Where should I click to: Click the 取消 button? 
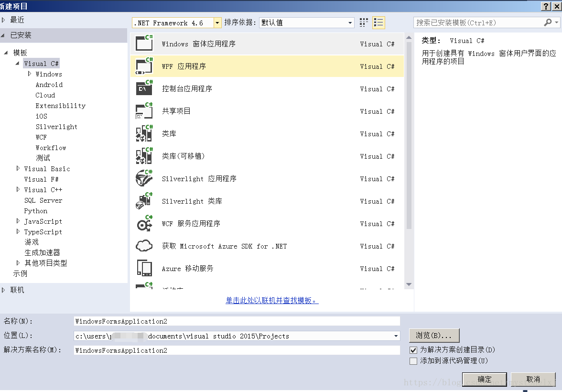533,379
